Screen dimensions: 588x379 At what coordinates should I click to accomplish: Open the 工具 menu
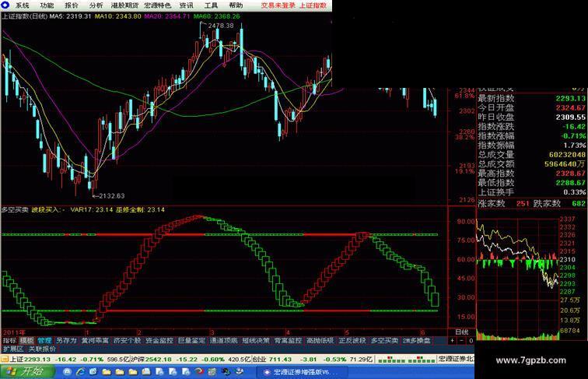tap(211, 5)
